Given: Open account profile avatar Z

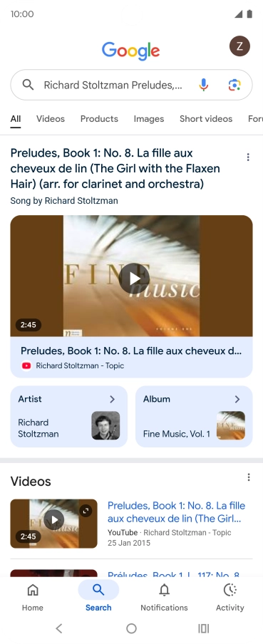Looking at the screenshot, I should (x=239, y=46).
